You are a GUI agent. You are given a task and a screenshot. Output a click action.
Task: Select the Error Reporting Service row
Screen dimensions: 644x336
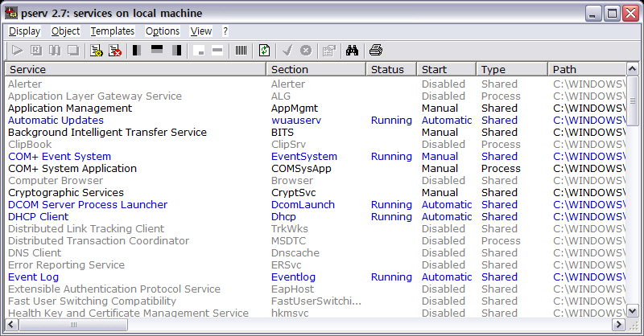pos(316,265)
